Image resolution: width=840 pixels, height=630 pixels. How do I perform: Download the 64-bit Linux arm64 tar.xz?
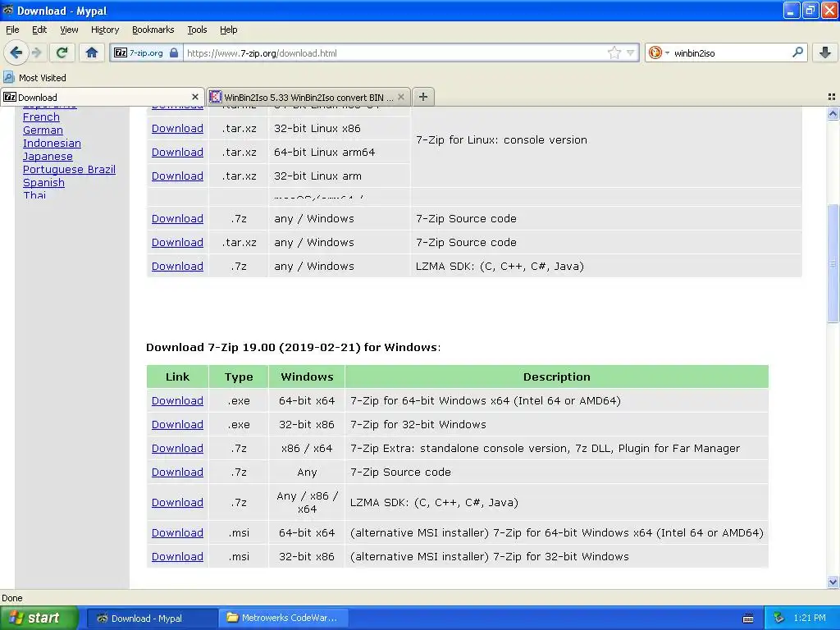pos(177,152)
